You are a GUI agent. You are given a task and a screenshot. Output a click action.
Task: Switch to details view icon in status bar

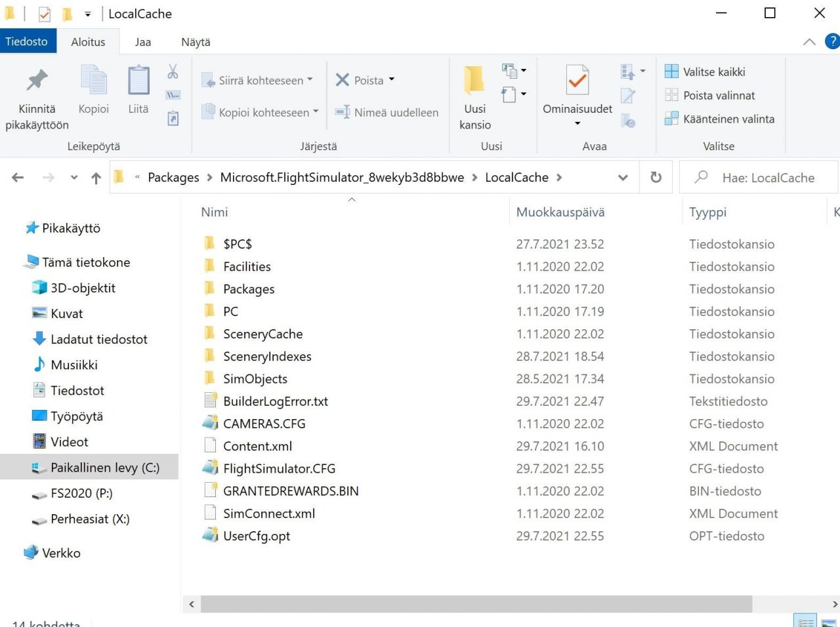click(805, 621)
